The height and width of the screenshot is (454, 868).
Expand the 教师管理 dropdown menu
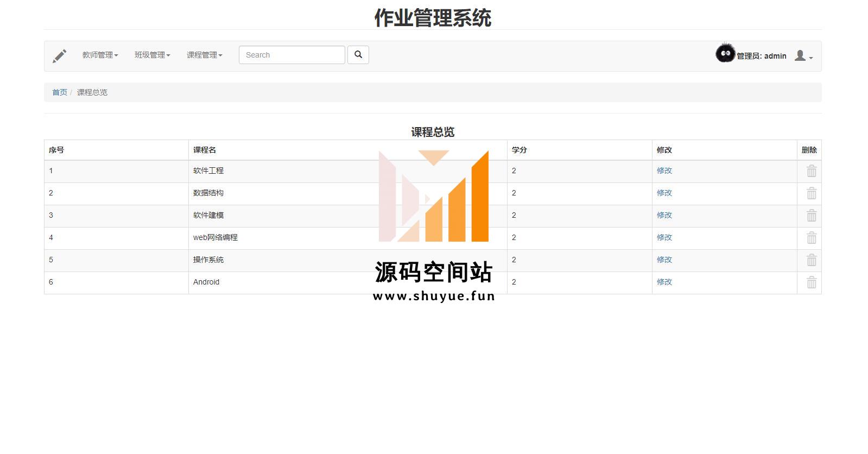[100, 55]
